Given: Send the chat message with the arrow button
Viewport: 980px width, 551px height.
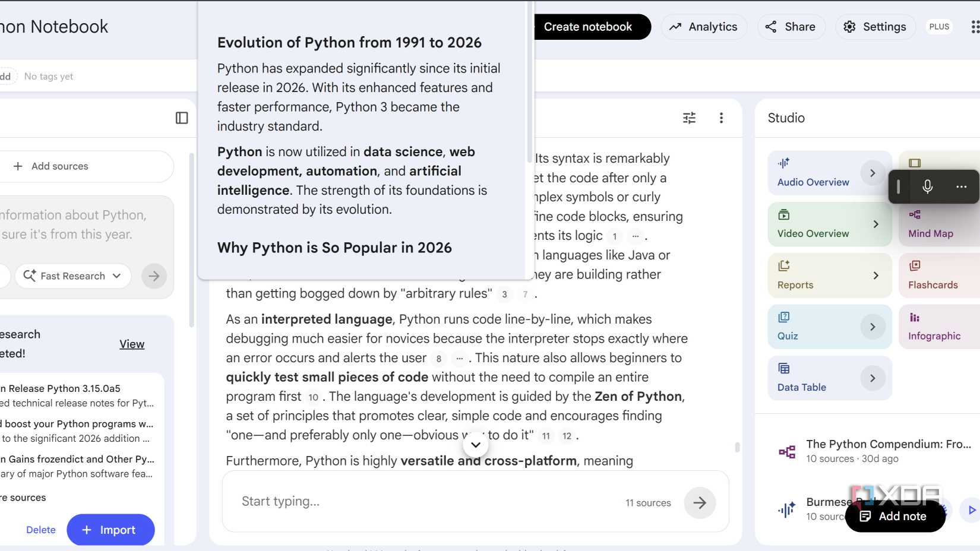Looking at the screenshot, I should click(x=700, y=502).
